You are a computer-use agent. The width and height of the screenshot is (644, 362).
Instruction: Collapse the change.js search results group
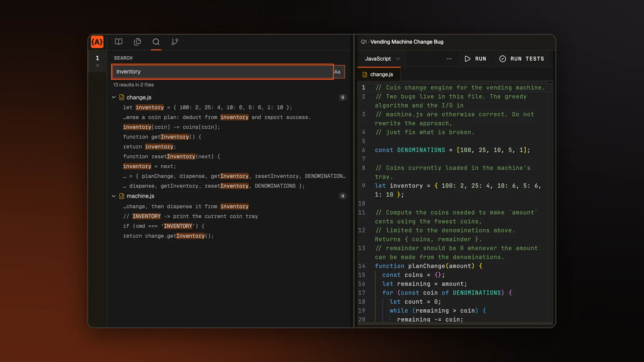pyautogui.click(x=114, y=97)
